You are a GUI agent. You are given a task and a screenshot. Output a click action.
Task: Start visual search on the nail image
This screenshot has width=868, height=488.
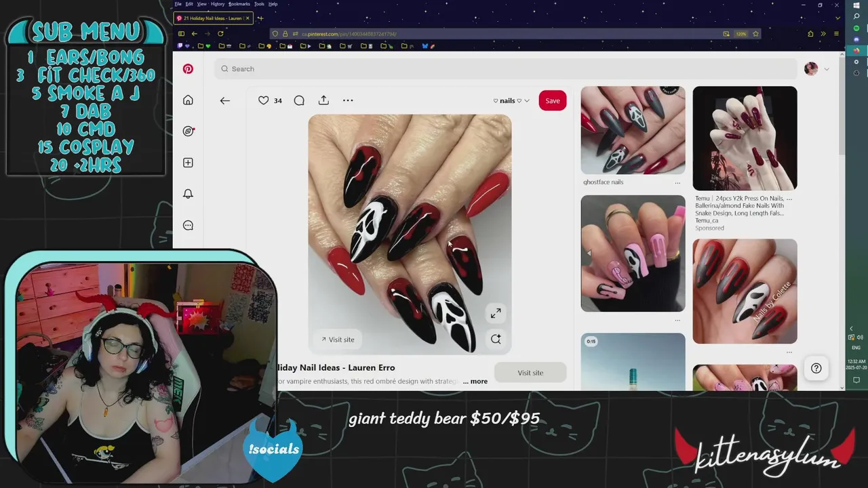click(x=496, y=339)
